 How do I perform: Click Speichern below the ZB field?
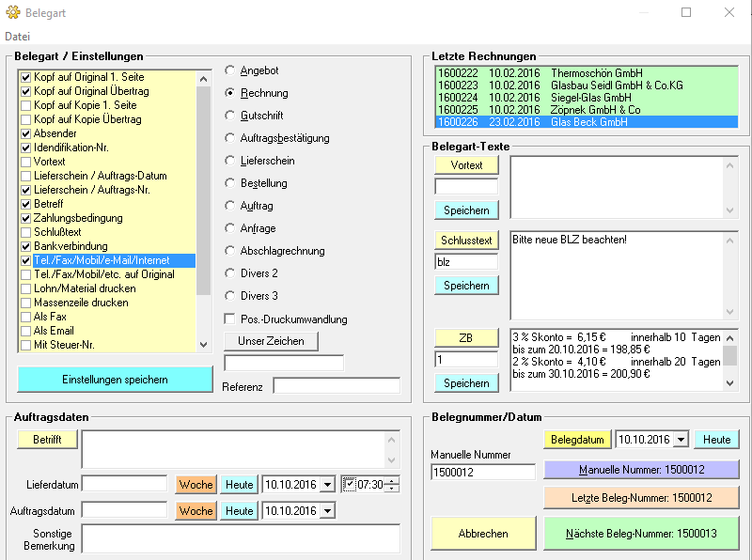pos(466,383)
